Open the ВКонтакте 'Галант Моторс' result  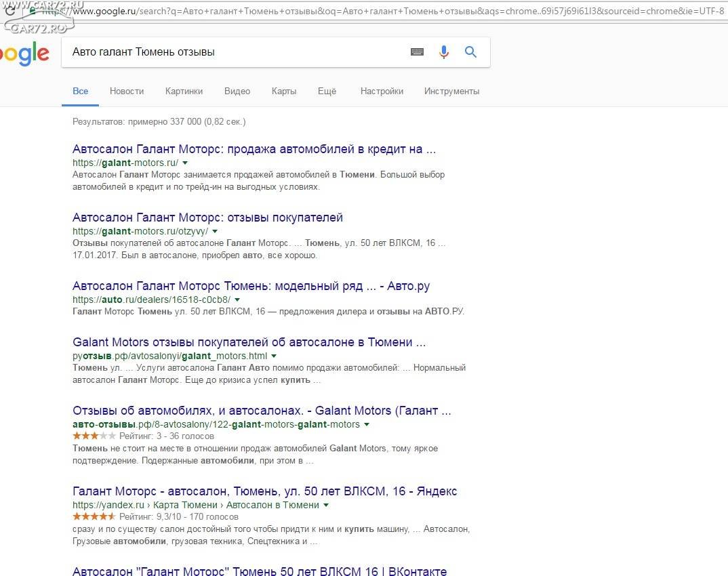tap(260, 571)
